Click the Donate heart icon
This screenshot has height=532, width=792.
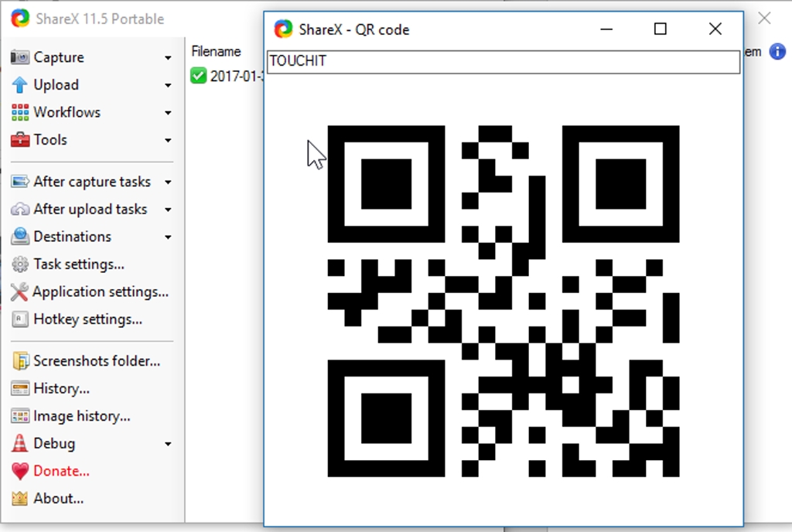point(20,471)
